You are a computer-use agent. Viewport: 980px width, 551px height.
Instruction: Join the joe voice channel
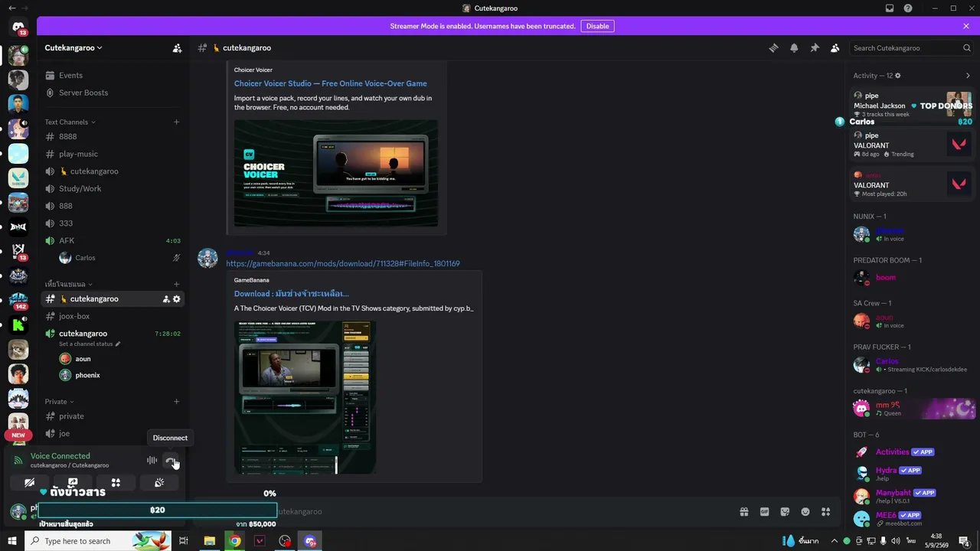point(112,433)
